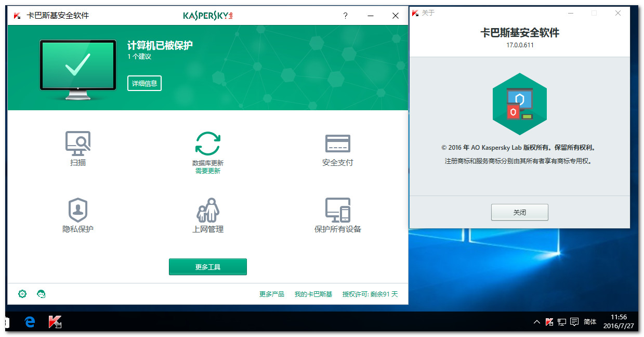The image size is (644, 337).
Task: Click the More Tools (更多工具) button
Action: 207,267
